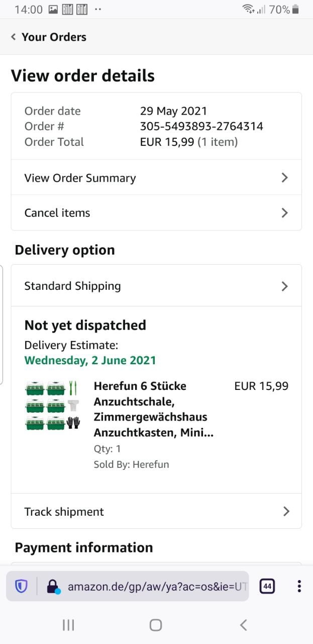Tap the Cancel items text label
313x644 pixels.
[x=57, y=213]
